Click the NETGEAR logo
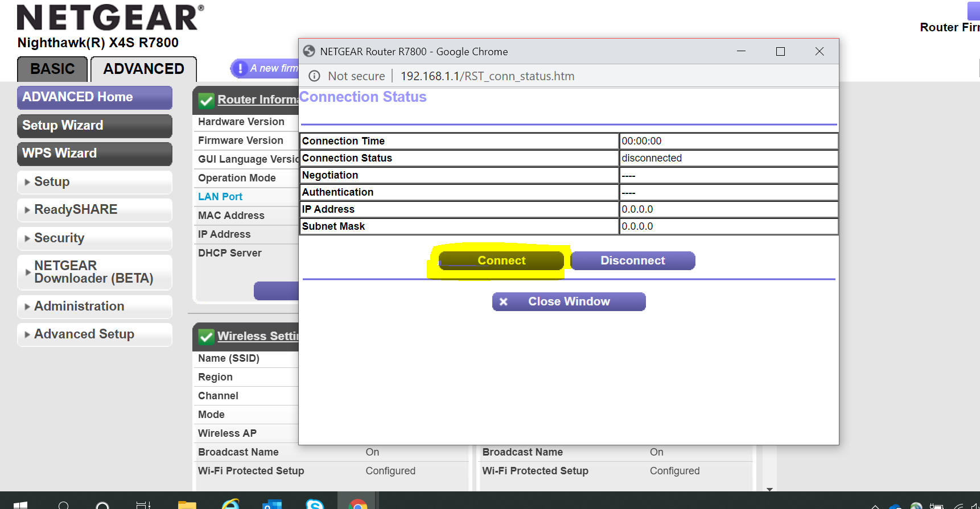 (x=110, y=18)
